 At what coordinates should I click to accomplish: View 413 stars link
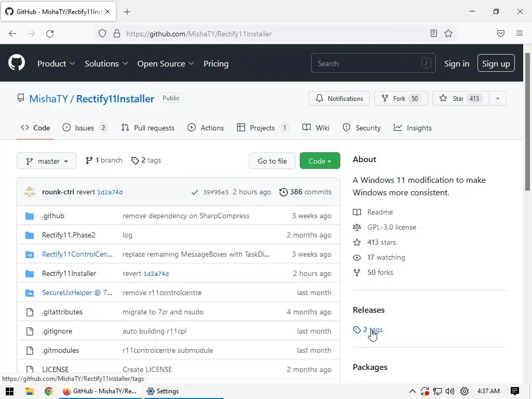(x=374, y=242)
